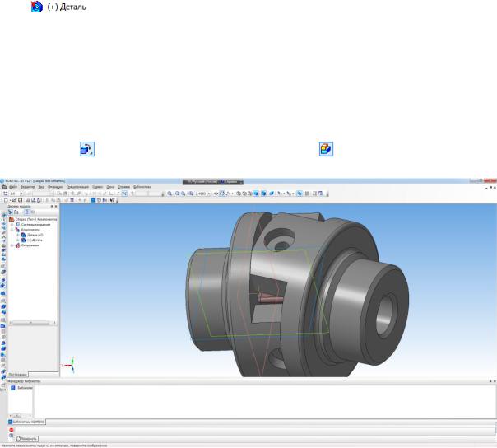
Task: Switch to the Библиотеки КОМПАС tab
Action: (27, 421)
